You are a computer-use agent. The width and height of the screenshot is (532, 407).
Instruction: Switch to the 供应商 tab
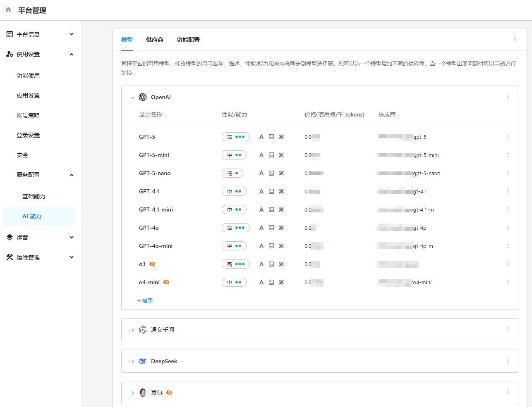point(154,40)
